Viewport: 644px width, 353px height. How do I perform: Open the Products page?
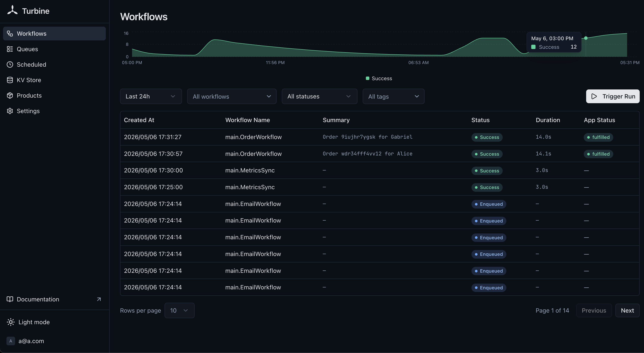point(54,95)
